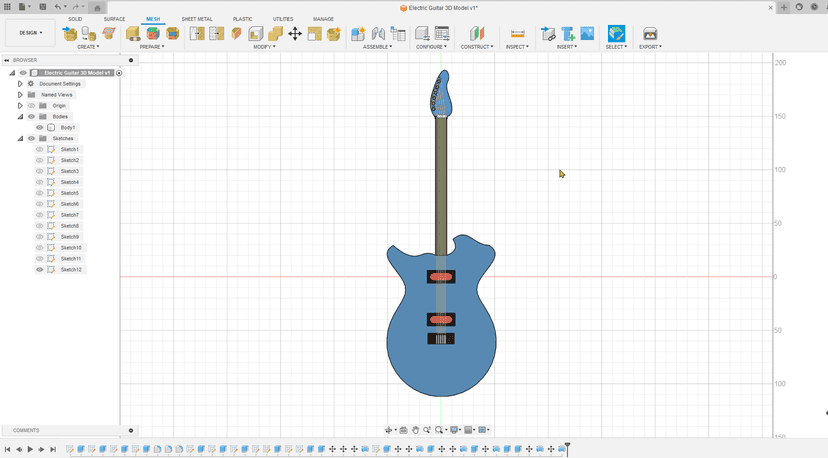Click the Insert Mesh icon
Screen dimensions: 828x458
(568, 34)
